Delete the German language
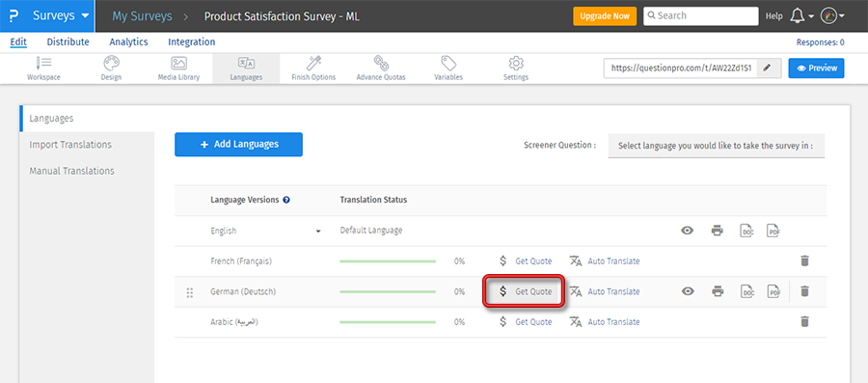 (805, 291)
